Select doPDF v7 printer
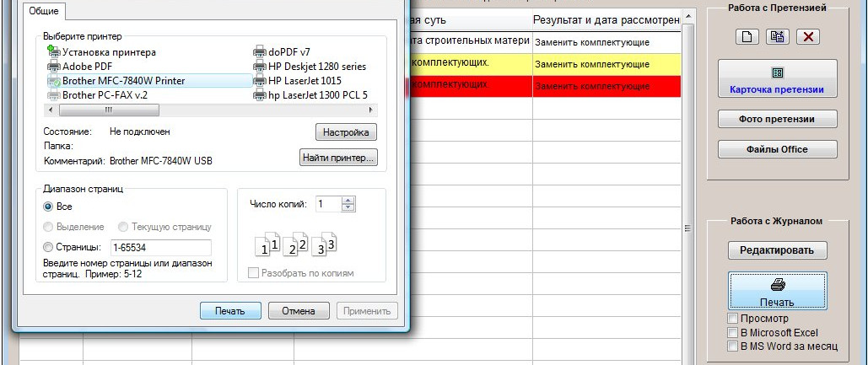The height and width of the screenshot is (365, 868). point(282,52)
